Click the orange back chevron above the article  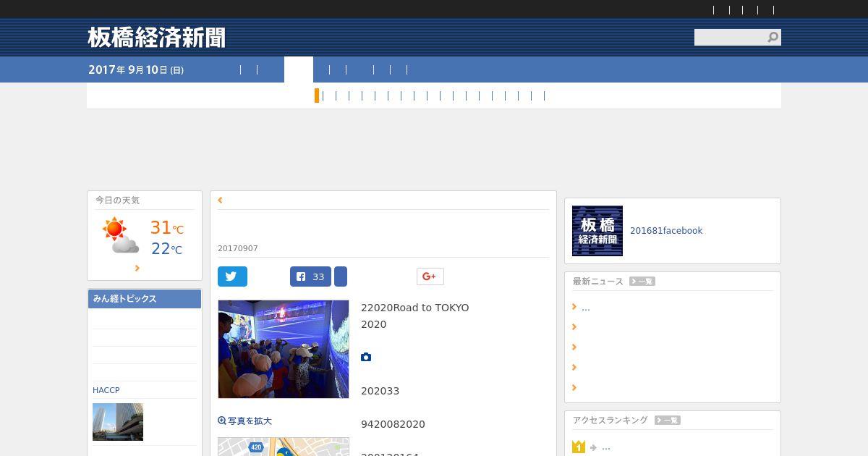point(220,200)
